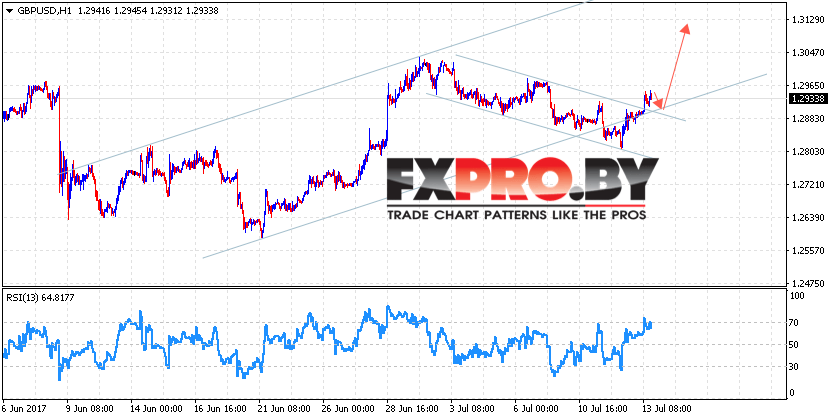829x420 pixels.
Task: Click price scale value 1.31290
Action: 806,20
